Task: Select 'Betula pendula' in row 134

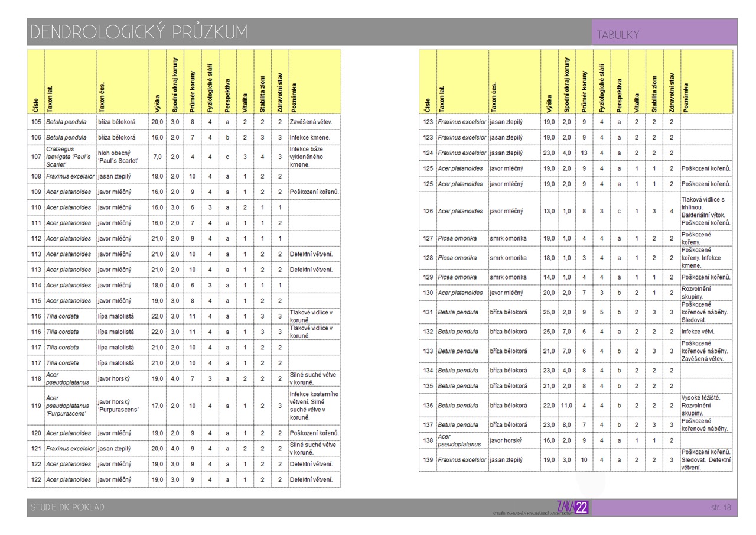Action: click(x=458, y=371)
